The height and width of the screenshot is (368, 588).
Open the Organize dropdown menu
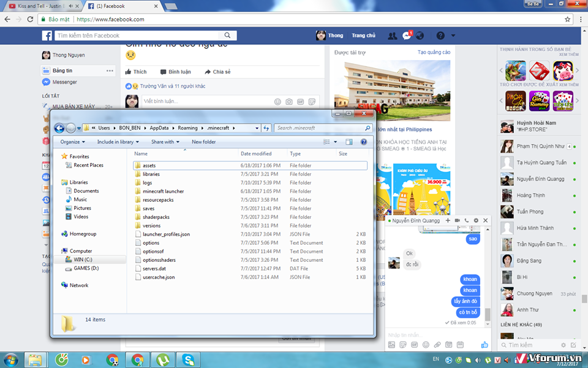pyautogui.click(x=73, y=142)
